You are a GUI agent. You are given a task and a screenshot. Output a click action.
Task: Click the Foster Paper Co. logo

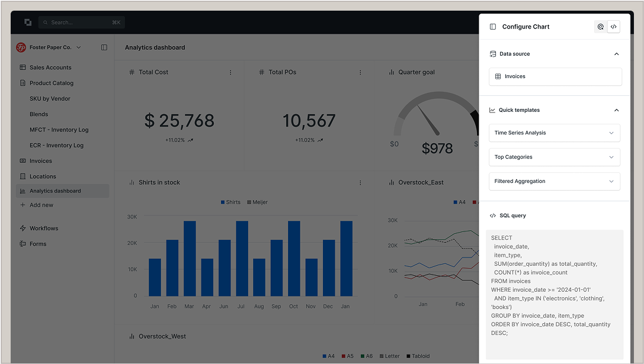[x=21, y=47]
